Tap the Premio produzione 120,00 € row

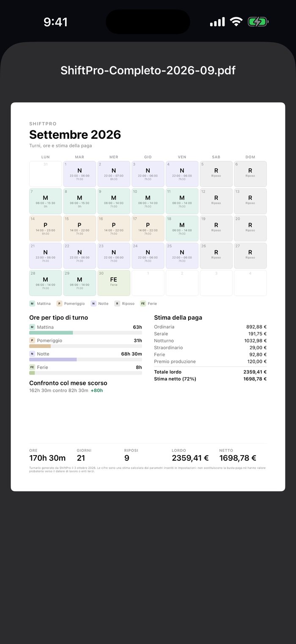click(x=210, y=362)
